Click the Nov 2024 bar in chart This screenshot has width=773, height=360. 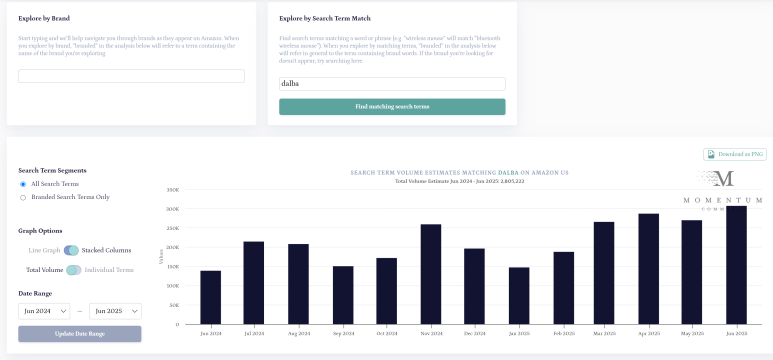point(431,274)
